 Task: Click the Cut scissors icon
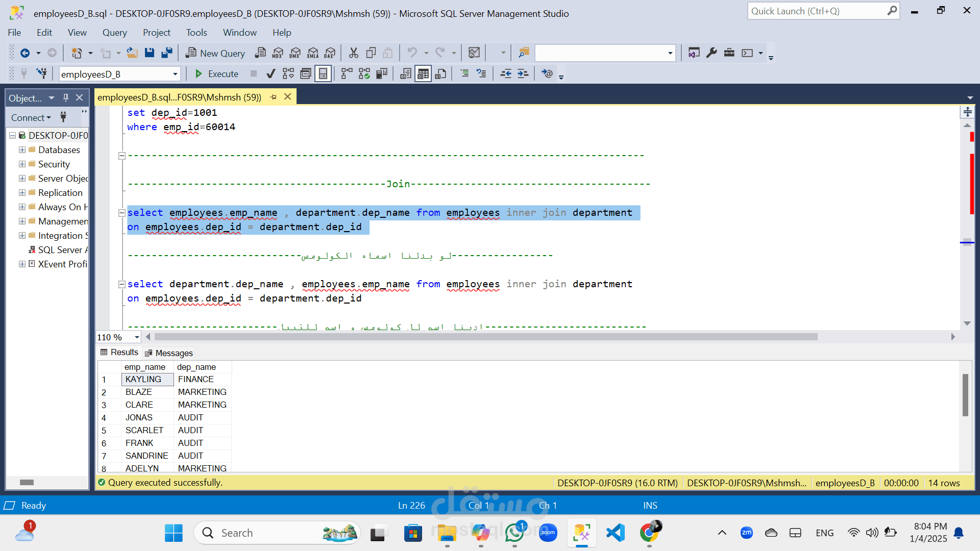click(354, 53)
